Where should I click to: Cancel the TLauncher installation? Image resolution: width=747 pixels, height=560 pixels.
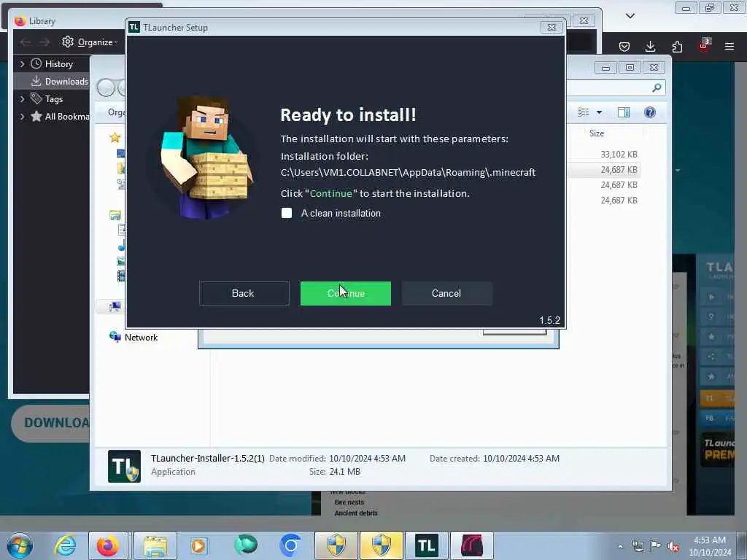pos(446,293)
